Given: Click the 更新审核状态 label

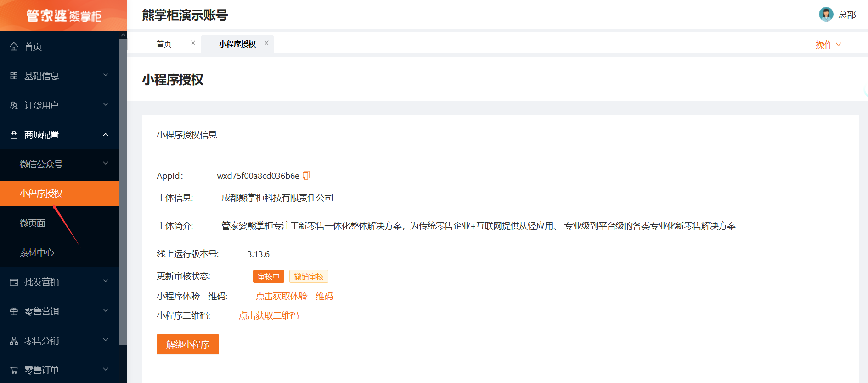Looking at the screenshot, I should point(184,276).
